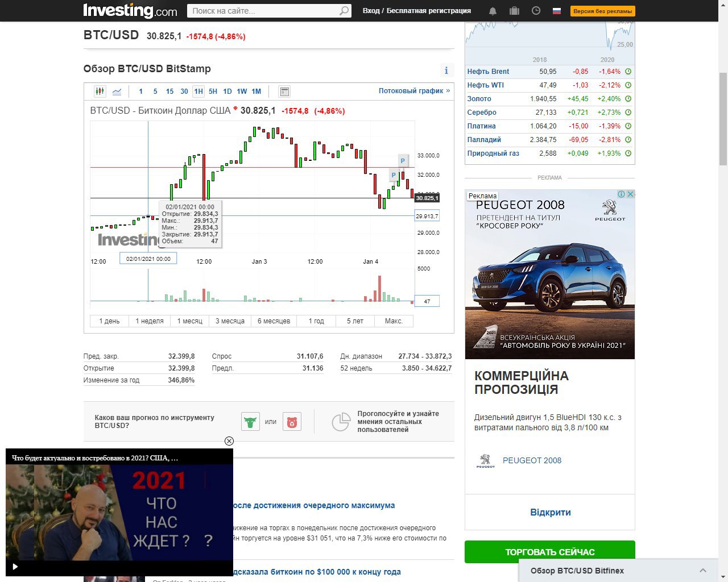Click Бесплатная регистрация link

(429, 11)
